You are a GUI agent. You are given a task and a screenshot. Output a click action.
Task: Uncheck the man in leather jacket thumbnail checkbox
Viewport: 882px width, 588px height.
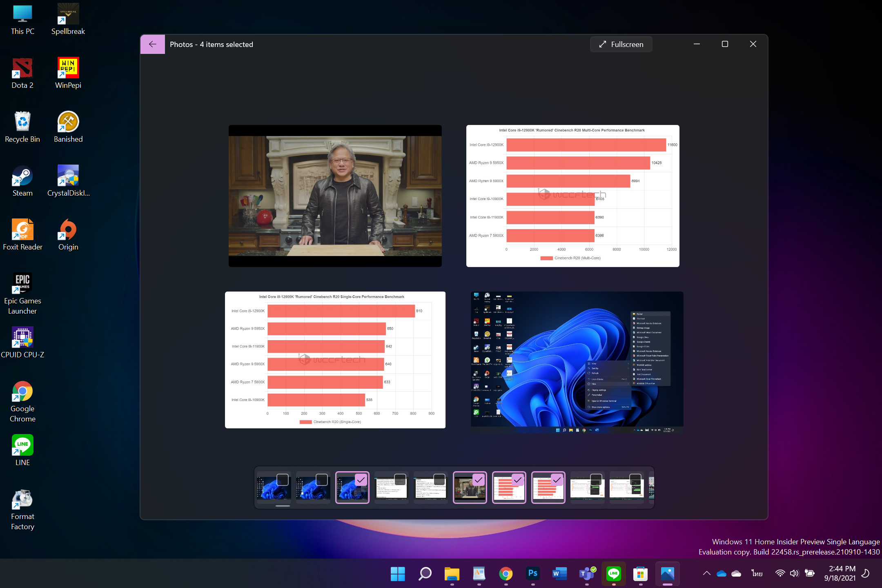(x=478, y=479)
